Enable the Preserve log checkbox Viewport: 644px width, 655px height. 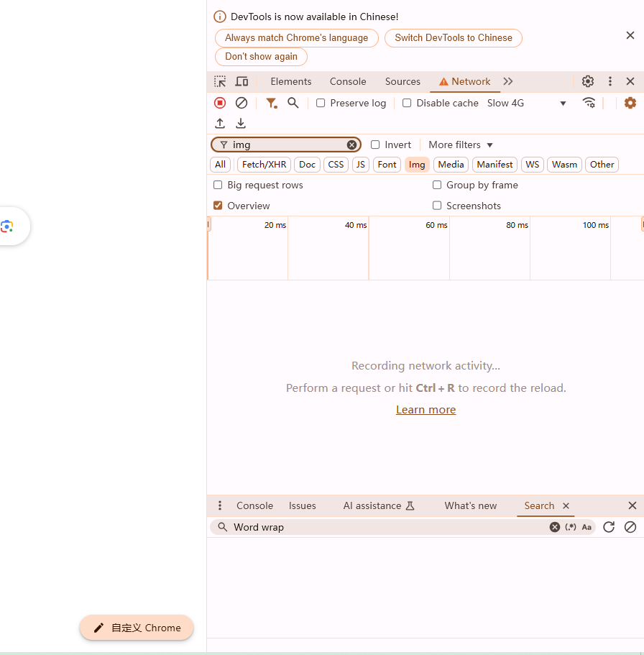click(321, 103)
